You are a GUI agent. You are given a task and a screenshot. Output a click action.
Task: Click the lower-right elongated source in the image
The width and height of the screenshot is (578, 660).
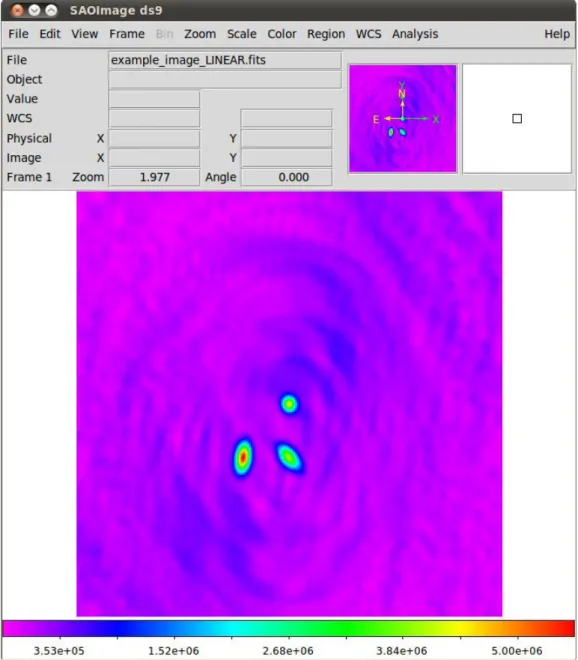pos(289,458)
